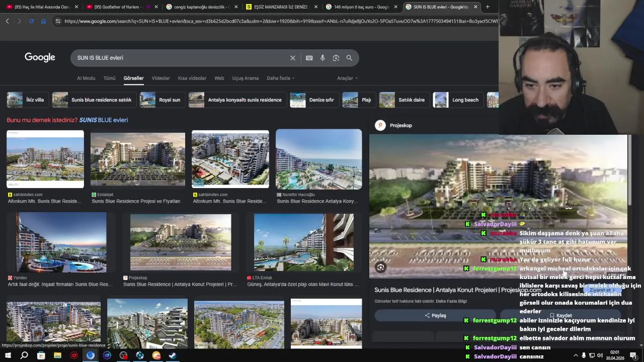This screenshot has width=644, height=362.
Task: Search inside image with Lens icon on preview
Action: 381,267
